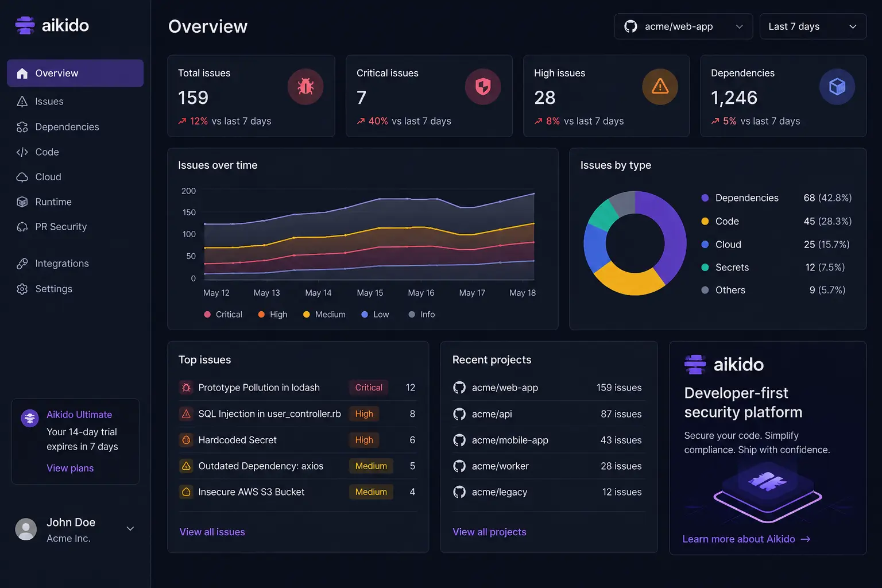882x588 pixels.
Task: Click the Runtime cube icon
Action: (22, 202)
